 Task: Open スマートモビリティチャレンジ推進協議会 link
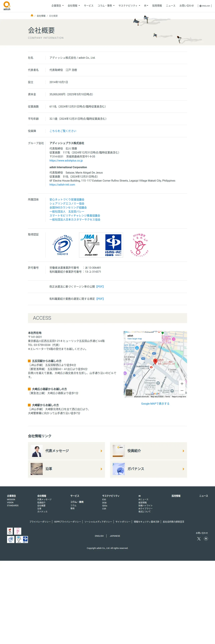point(75,216)
